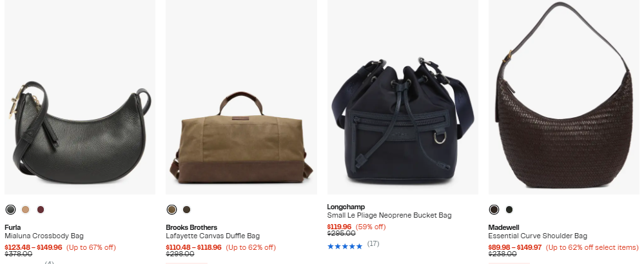Click the Mialuna Crossbody Bag title link

(x=44, y=236)
